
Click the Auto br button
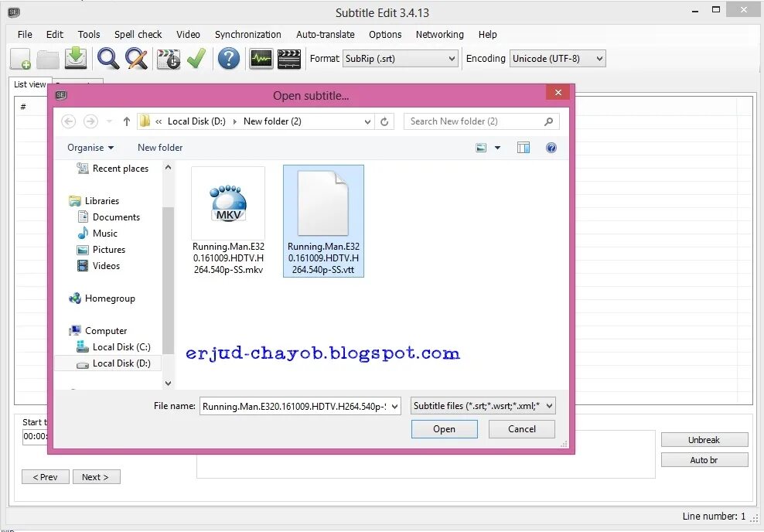[704, 460]
